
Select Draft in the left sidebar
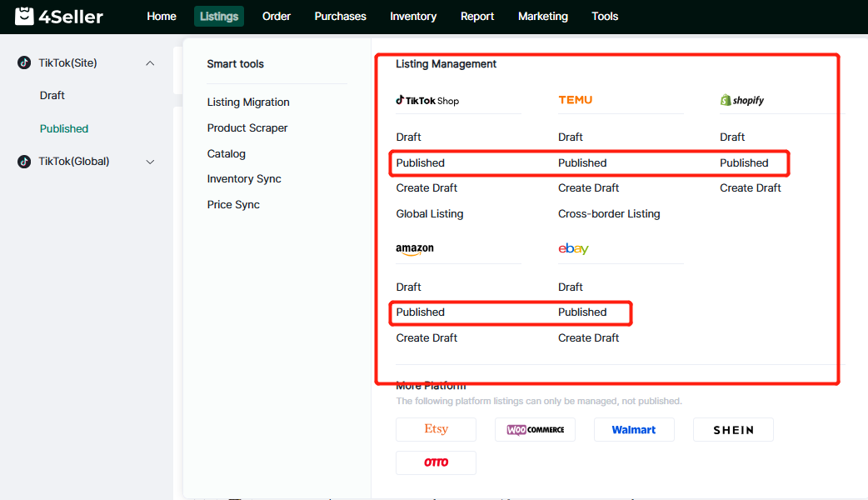[52, 96]
